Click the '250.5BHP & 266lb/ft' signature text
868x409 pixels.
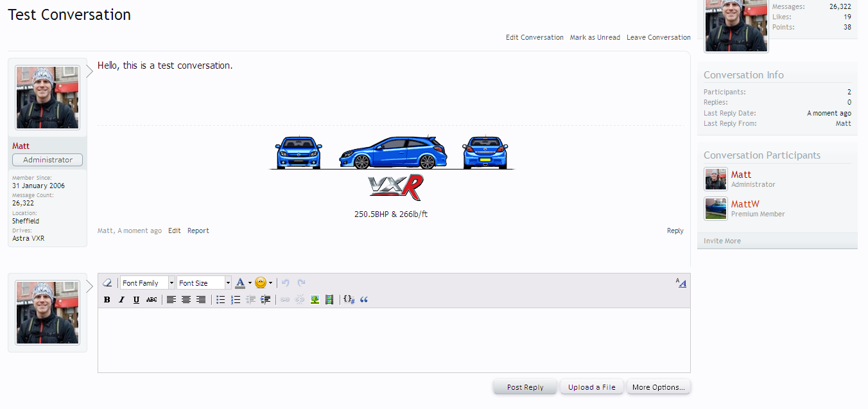391,214
